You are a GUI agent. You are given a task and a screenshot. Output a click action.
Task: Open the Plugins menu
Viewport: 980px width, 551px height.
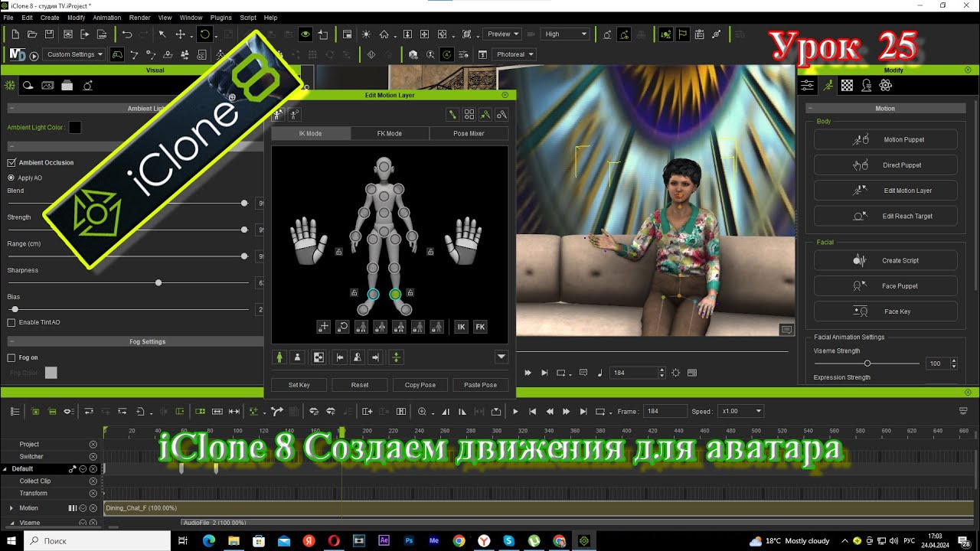(x=221, y=18)
